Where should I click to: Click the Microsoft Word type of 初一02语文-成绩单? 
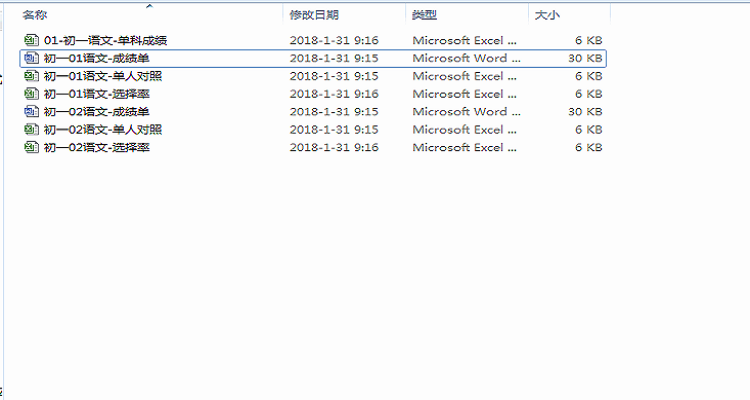coord(465,112)
